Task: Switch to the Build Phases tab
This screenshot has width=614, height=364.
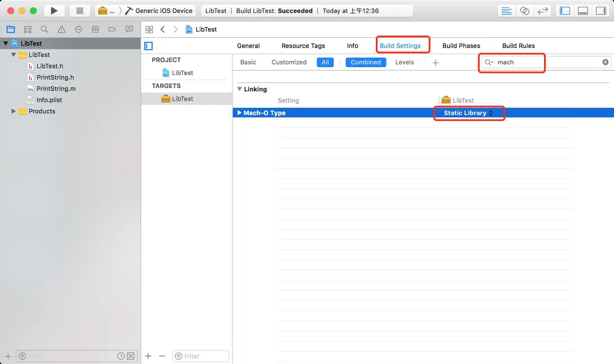Action: [461, 46]
